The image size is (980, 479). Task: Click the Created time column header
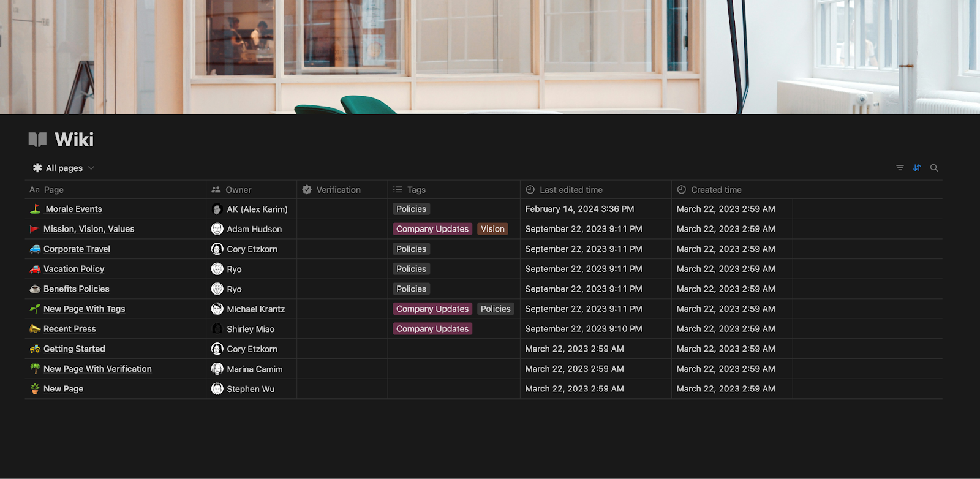click(x=716, y=190)
